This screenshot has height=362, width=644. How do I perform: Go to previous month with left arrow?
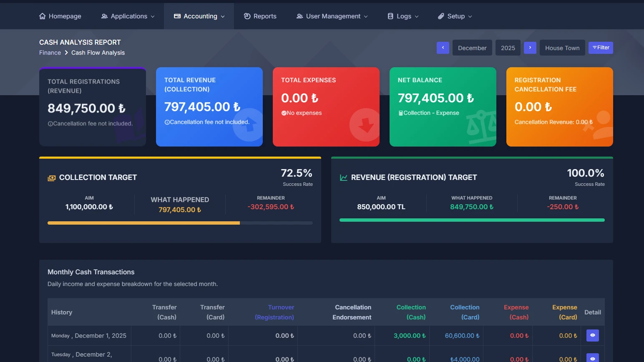tap(443, 48)
